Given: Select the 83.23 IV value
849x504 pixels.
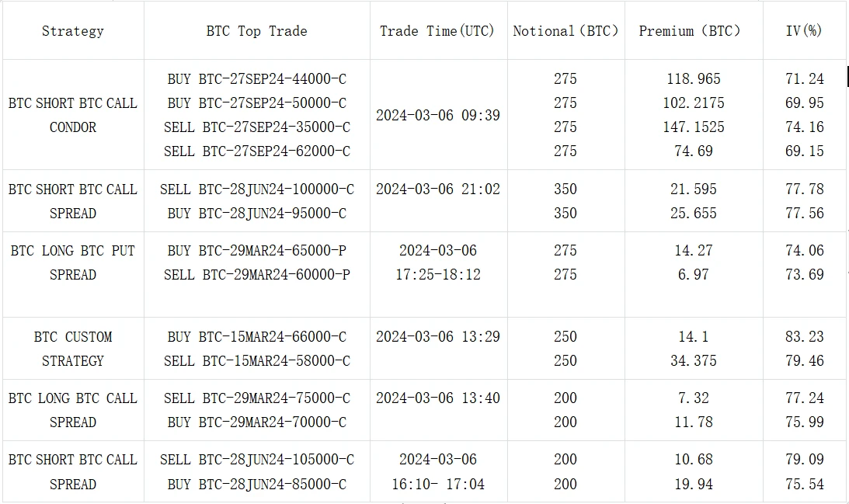Looking at the screenshot, I should pyautogui.click(x=804, y=337).
